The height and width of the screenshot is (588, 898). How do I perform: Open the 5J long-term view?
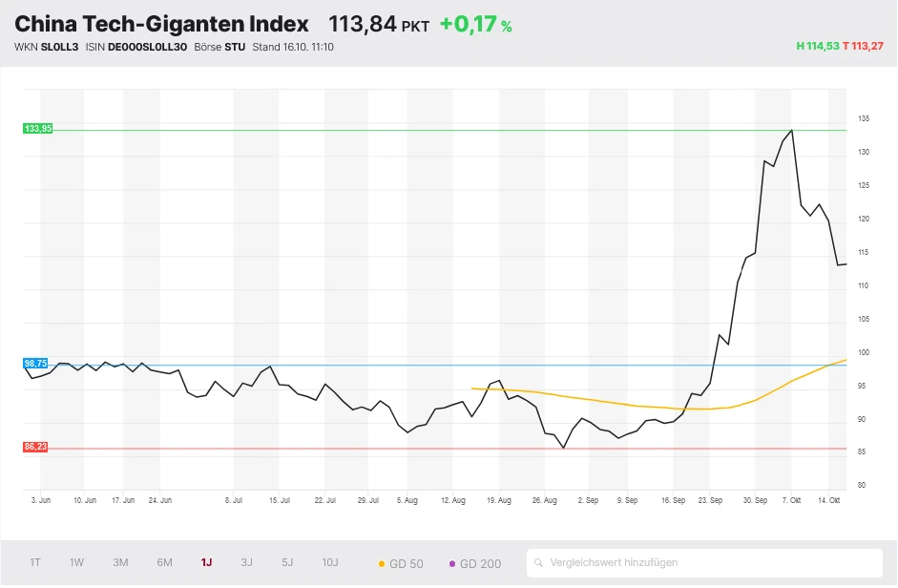tap(287, 563)
